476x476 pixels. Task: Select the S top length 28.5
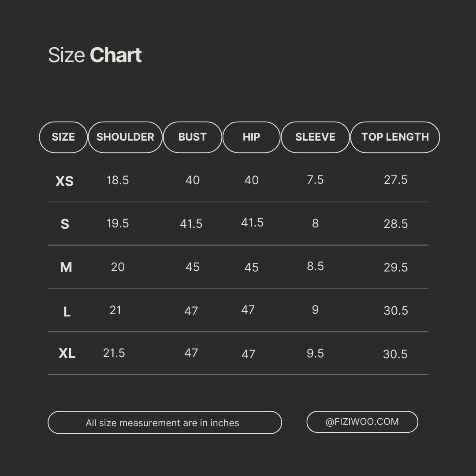(395, 224)
